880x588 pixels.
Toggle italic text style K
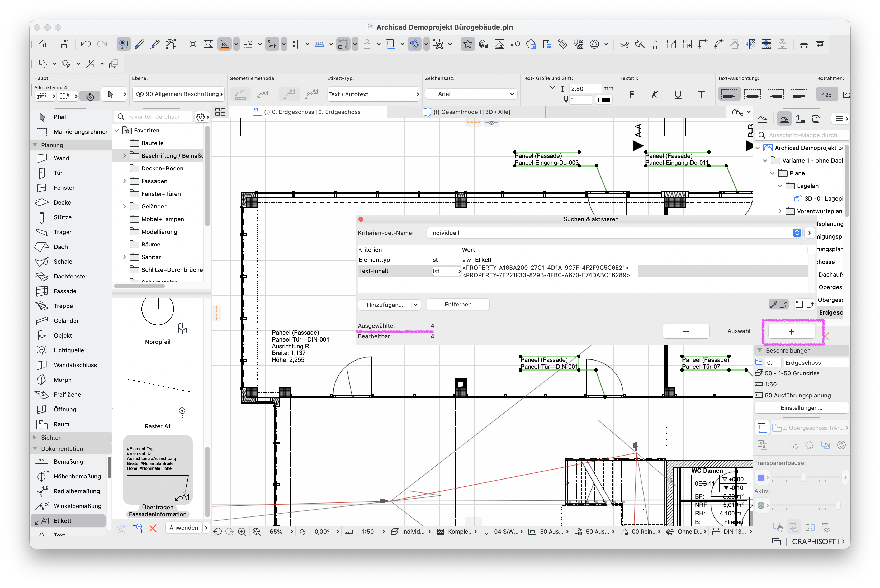pos(655,94)
